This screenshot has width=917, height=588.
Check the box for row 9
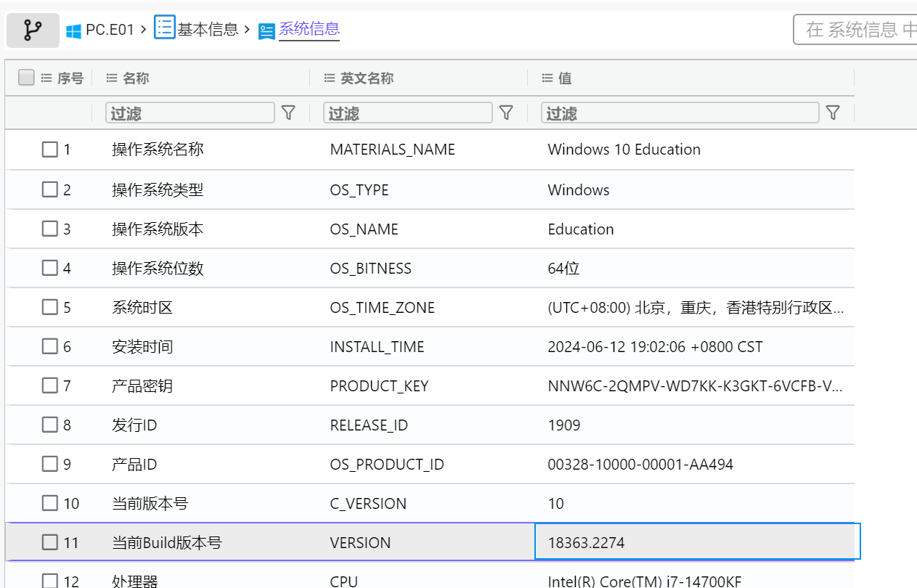[x=49, y=464]
